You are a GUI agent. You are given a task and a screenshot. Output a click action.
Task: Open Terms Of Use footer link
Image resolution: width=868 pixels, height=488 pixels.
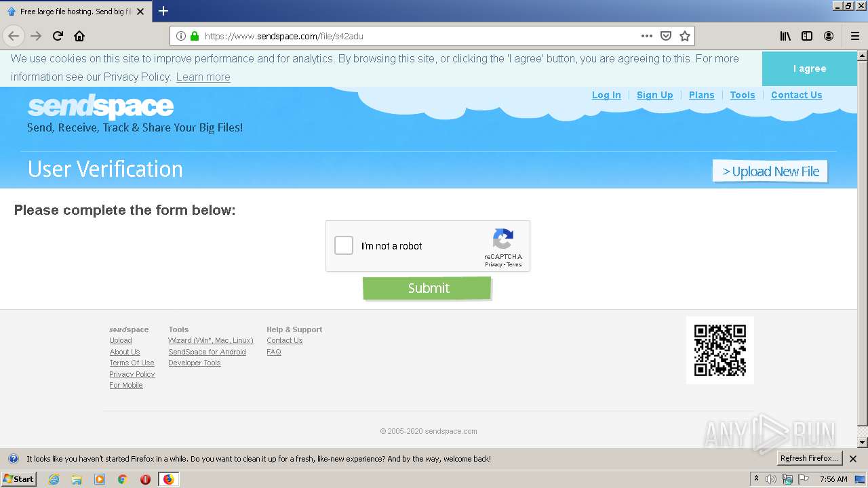[132, 363]
